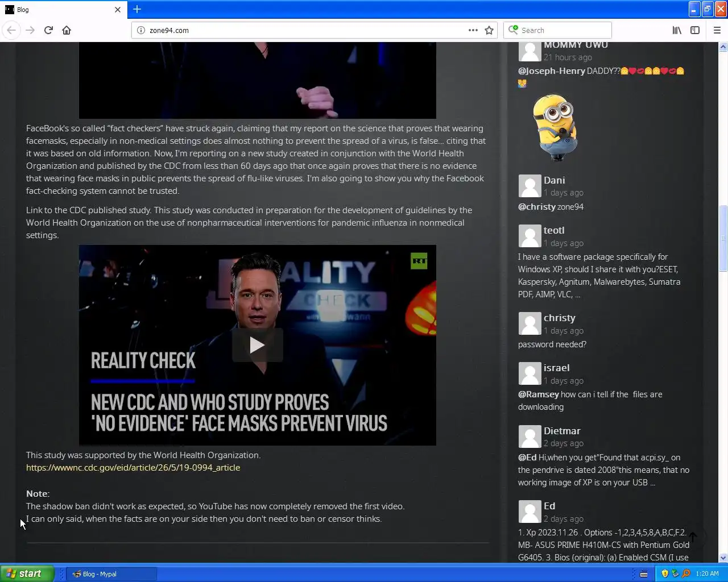Close the Blog tab
Screen dimensions: 728x582
118,10
